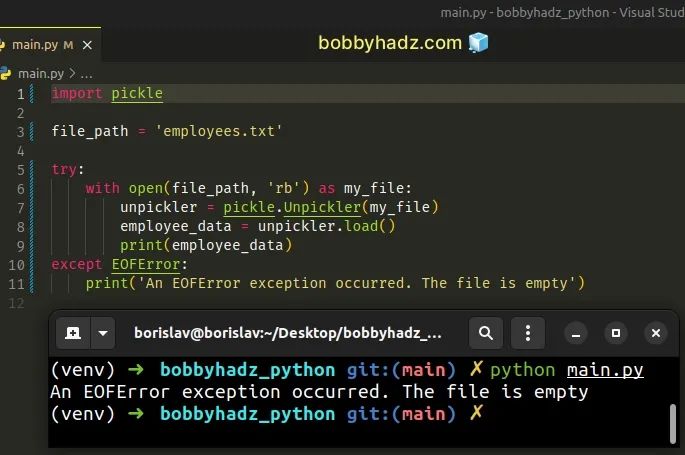Click 'load' method call on line 8
The width and height of the screenshot is (685, 455).
361,226
